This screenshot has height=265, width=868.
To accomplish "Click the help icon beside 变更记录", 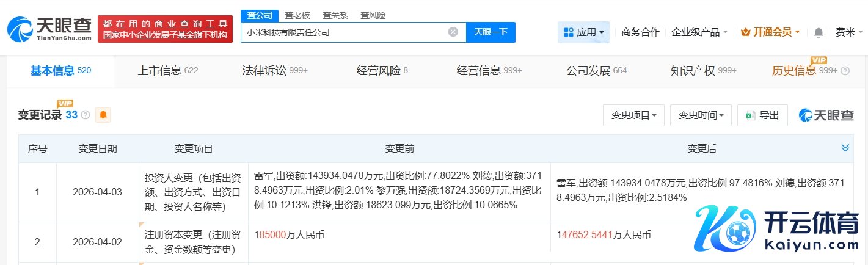I will pyautogui.click(x=86, y=115).
